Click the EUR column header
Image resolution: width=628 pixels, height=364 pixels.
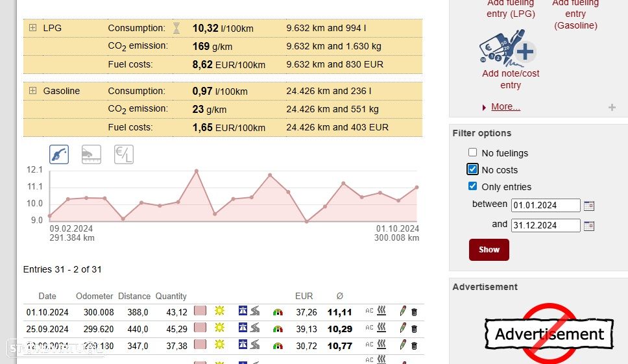pos(304,296)
